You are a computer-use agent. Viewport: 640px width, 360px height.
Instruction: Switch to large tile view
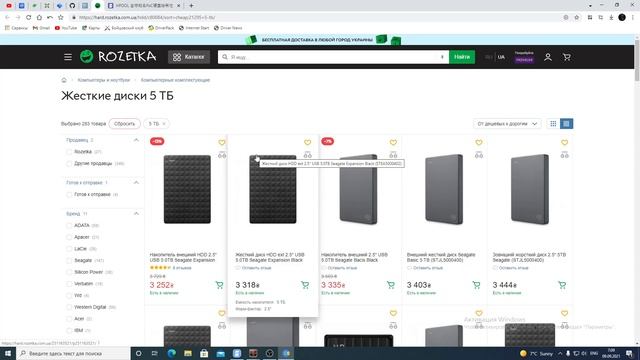566,124
